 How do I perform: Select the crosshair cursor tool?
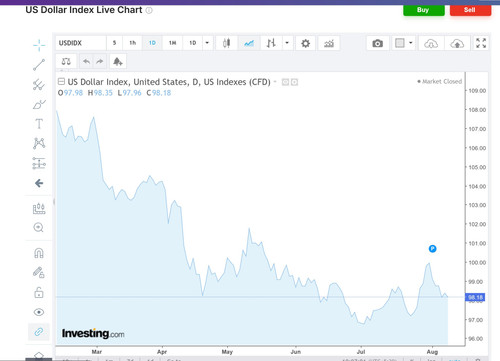click(39, 45)
